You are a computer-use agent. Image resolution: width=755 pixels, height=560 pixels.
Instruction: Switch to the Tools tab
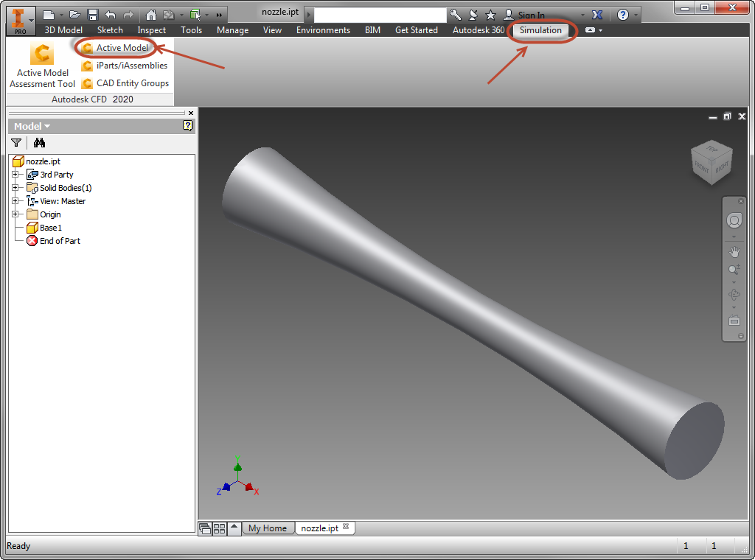191,29
